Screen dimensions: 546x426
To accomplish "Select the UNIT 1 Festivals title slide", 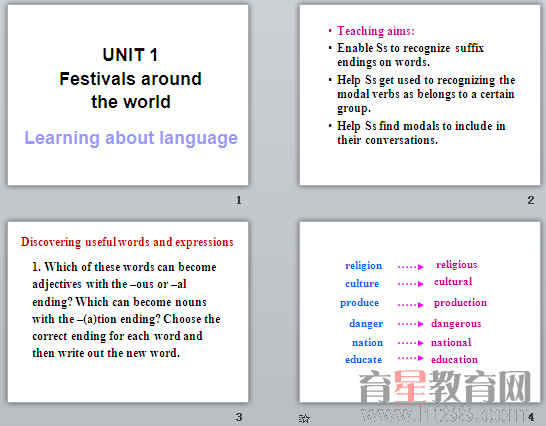I will click(x=128, y=95).
